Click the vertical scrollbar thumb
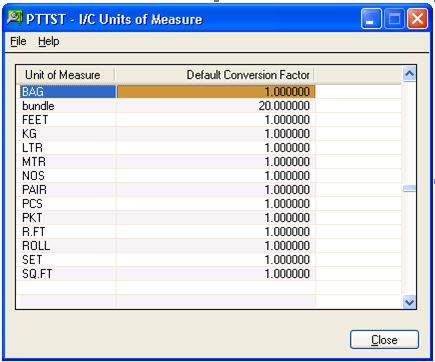Image resolution: width=435 pixels, height=362 pixels. (409, 189)
